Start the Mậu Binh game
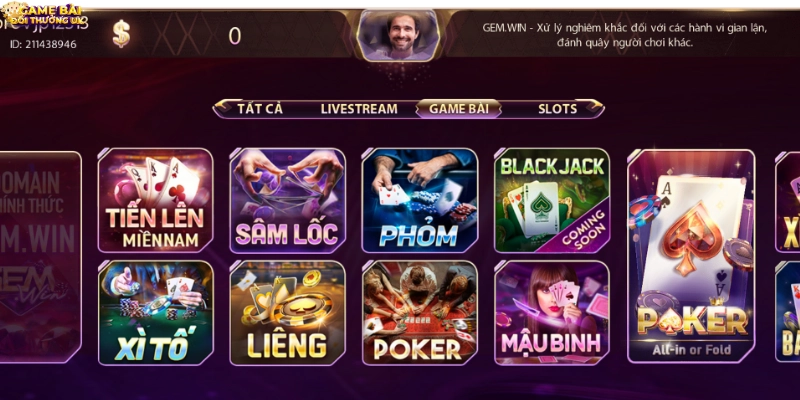The height and width of the screenshot is (400, 800). [552, 313]
